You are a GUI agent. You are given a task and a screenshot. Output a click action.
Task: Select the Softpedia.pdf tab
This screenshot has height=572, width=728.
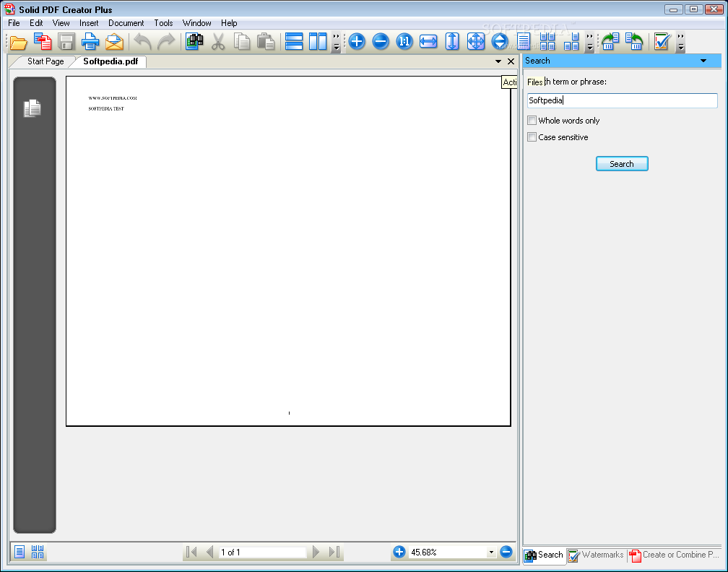pos(110,61)
